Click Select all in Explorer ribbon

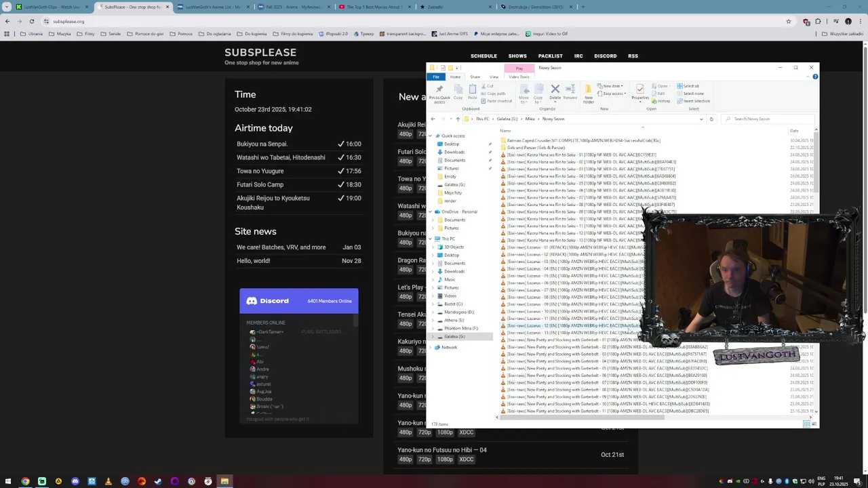[x=688, y=86]
